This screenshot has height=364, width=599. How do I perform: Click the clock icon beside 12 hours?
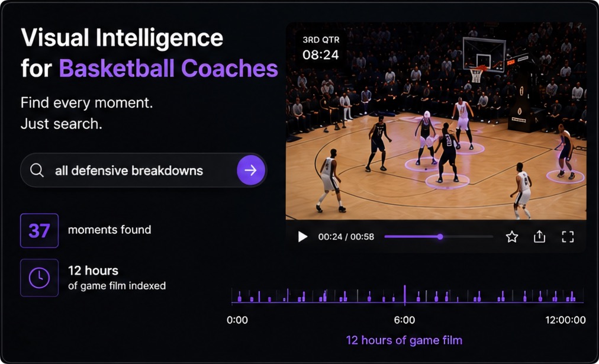pos(39,278)
